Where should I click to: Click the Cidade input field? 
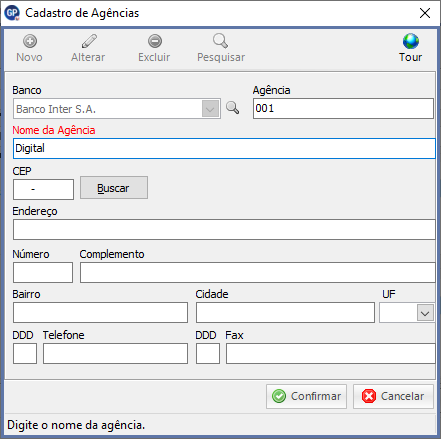pyautogui.click(x=285, y=312)
